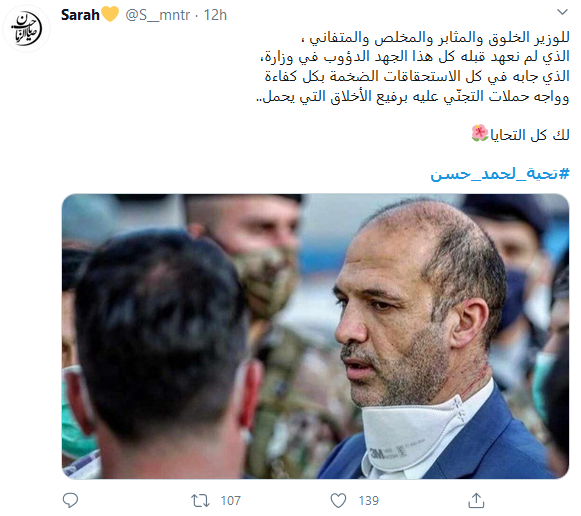The width and height of the screenshot is (581, 516).
Task: Visit the @S__mntr handle profile
Action: tap(157, 15)
